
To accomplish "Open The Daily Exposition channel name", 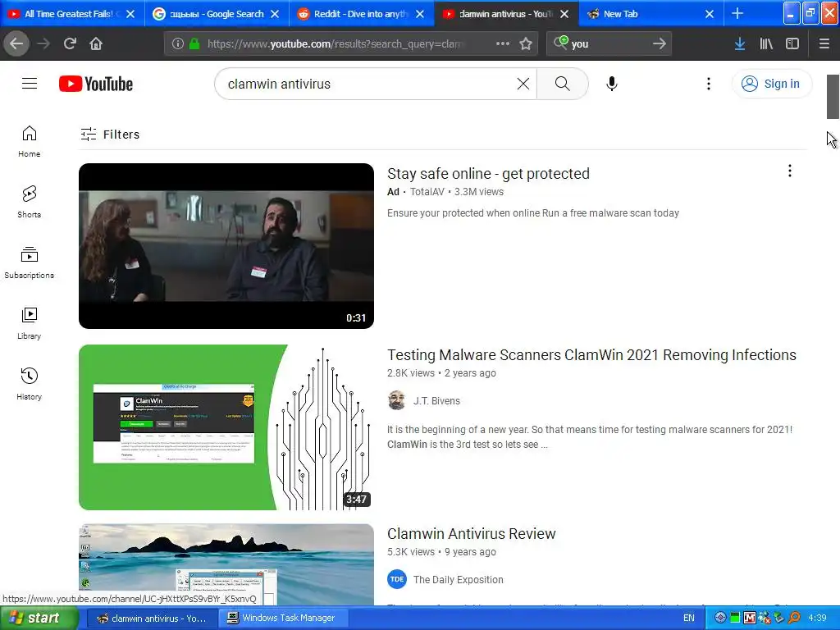I will point(458,580).
